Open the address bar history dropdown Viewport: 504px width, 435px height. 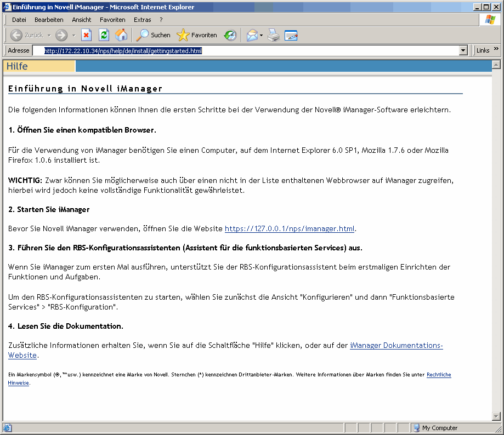point(463,50)
